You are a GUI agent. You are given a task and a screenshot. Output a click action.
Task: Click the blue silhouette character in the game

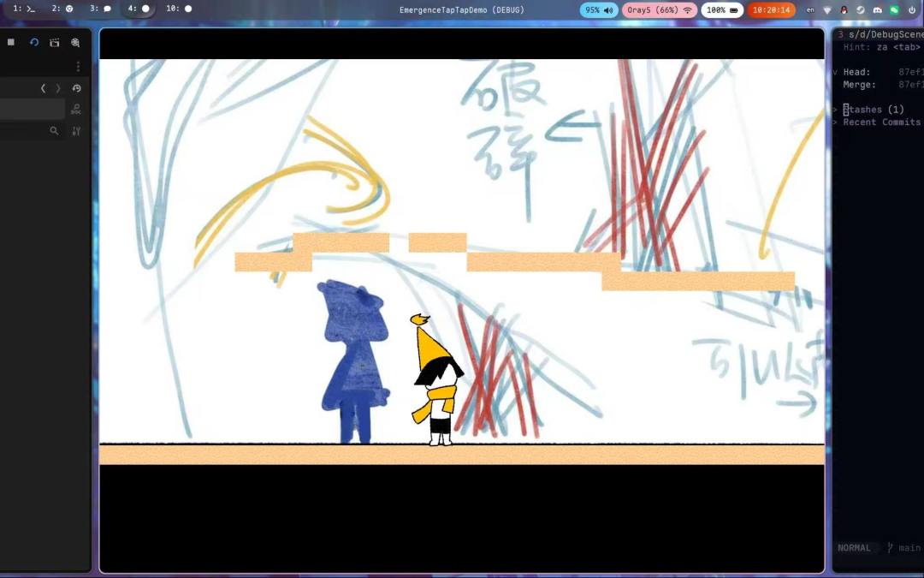tap(355, 361)
